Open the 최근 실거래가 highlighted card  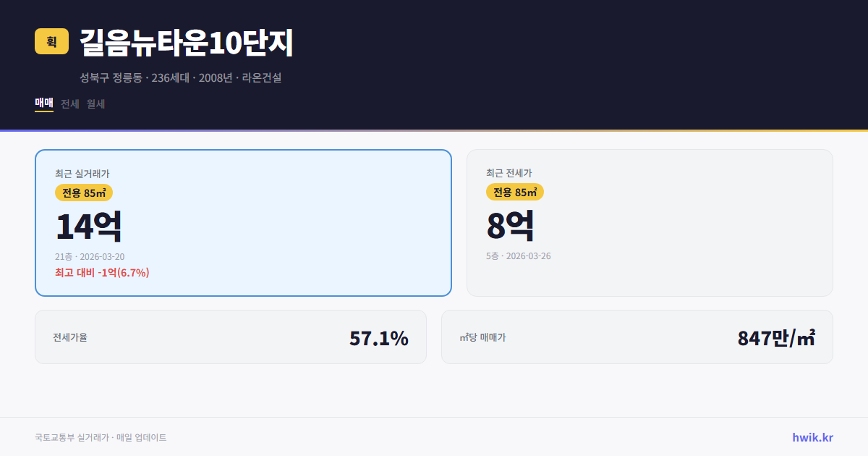(x=242, y=222)
